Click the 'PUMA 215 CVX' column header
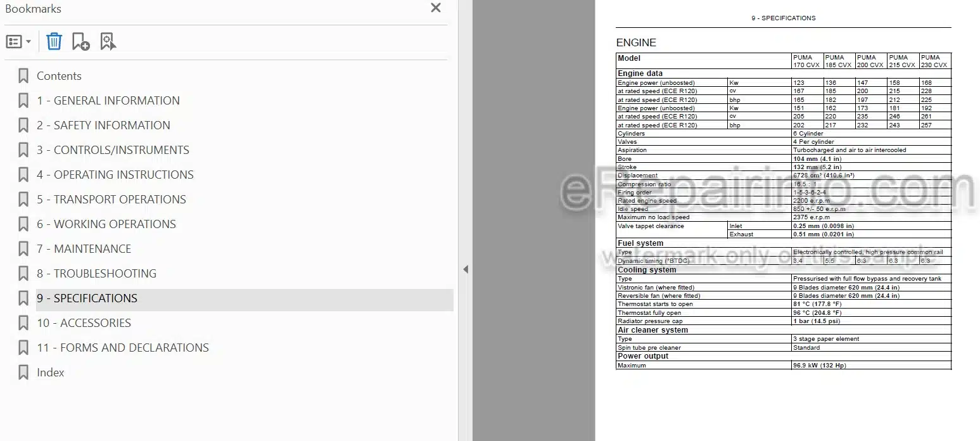Viewport: 980px width, 441px height. click(x=902, y=61)
